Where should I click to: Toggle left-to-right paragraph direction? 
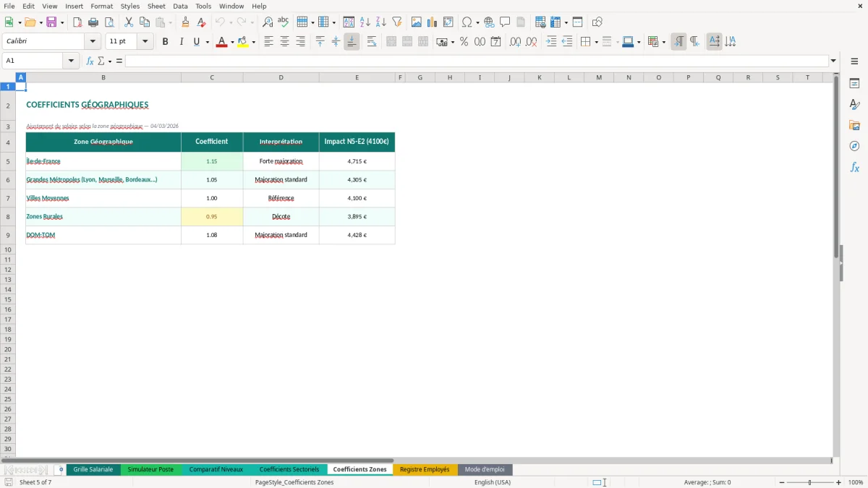pyautogui.click(x=678, y=42)
